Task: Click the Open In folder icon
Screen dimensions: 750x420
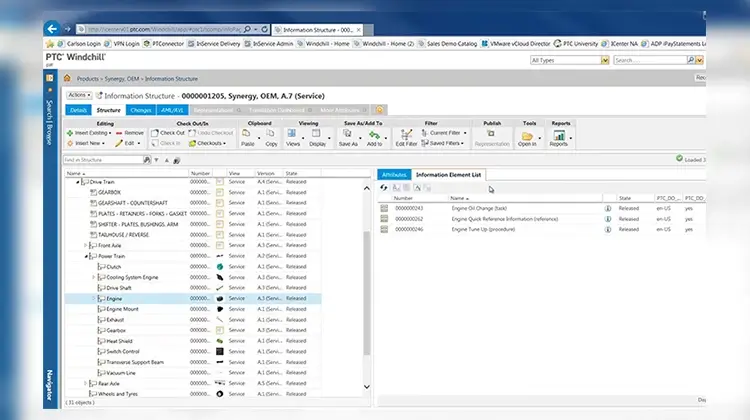Action: (527, 137)
